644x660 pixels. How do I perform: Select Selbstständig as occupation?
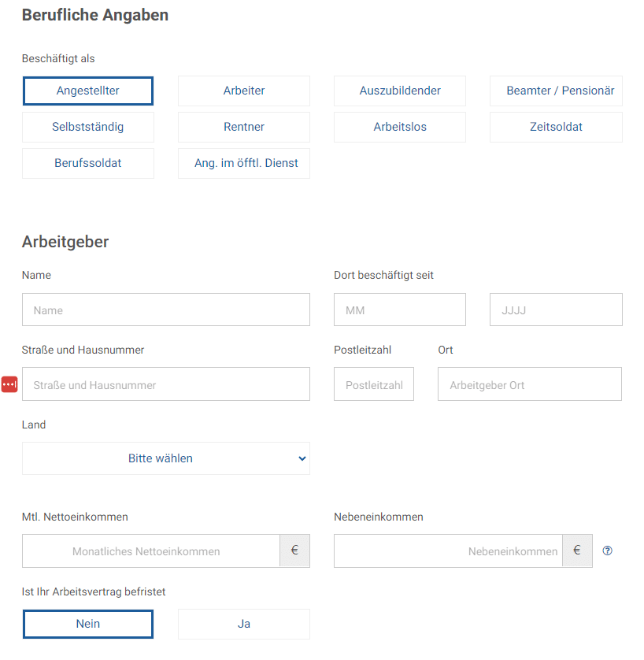click(x=88, y=127)
